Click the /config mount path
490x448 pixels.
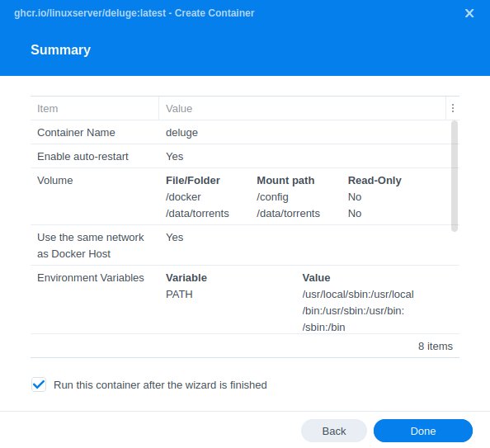(272, 197)
